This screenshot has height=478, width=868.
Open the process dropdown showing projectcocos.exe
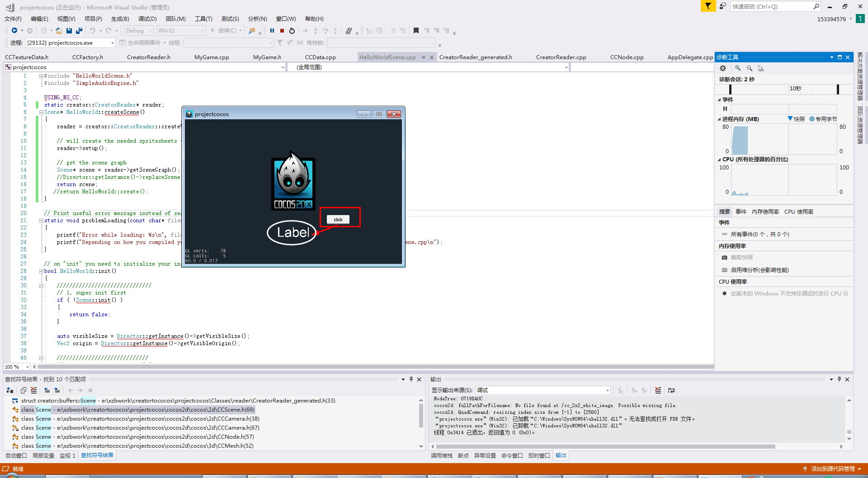(x=71, y=43)
